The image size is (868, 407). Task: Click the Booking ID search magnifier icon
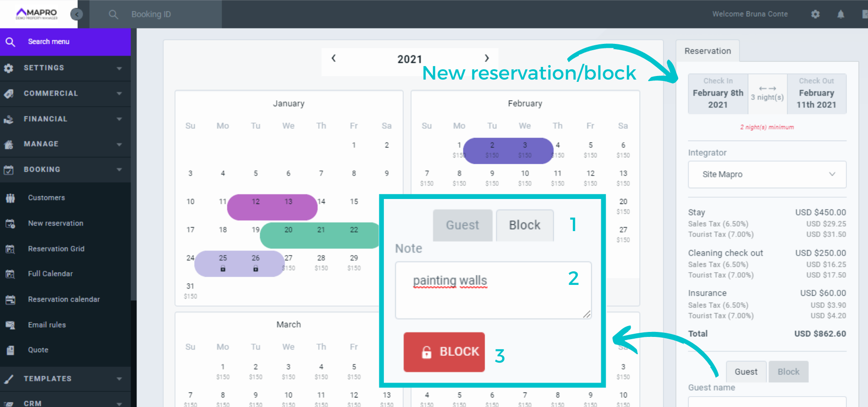tap(113, 14)
